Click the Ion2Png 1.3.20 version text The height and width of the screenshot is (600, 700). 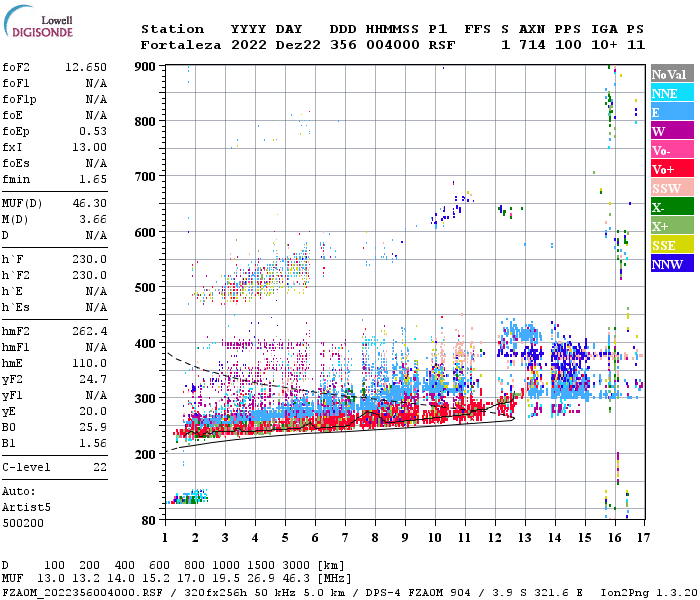[x=649, y=593]
